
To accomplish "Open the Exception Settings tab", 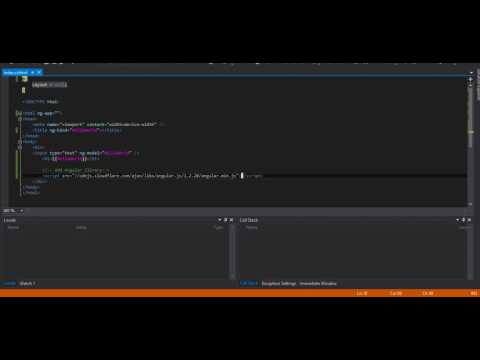I will 279,283.
